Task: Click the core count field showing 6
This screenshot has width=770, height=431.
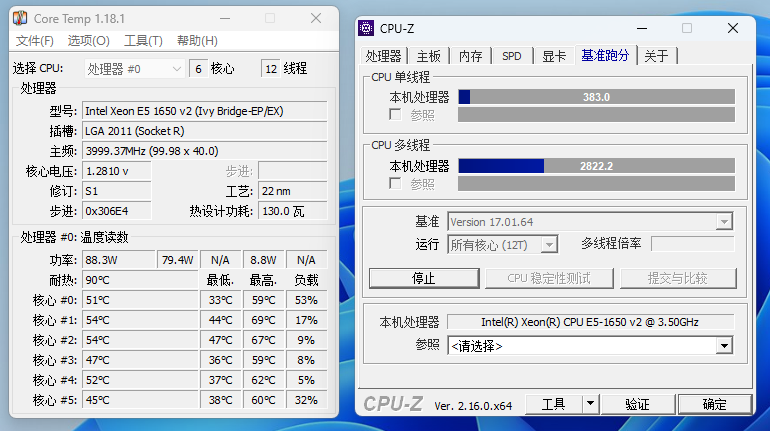Action: coord(198,69)
